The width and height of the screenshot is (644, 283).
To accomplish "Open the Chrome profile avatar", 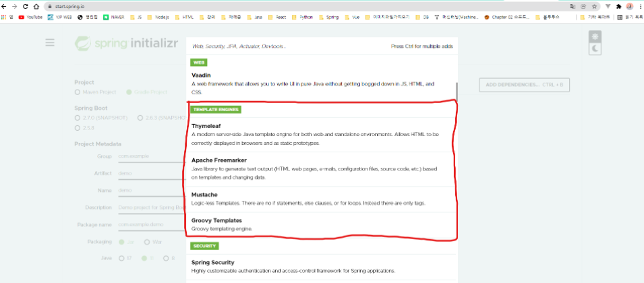I will point(630,7).
